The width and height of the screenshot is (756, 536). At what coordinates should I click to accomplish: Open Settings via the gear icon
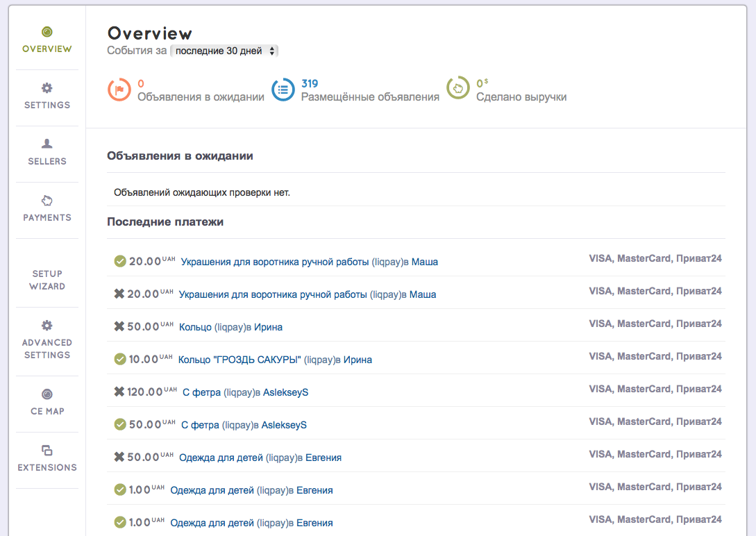tap(47, 88)
